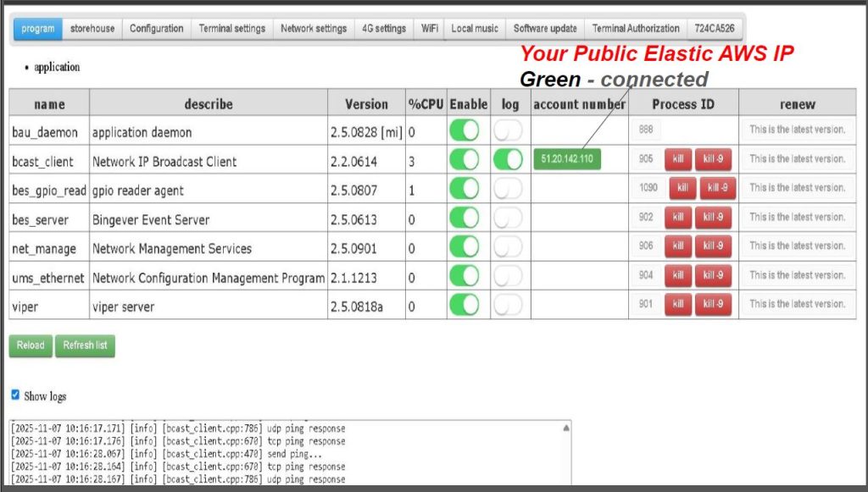Select the 4G settings tab
Screen dimensions: 868x492
click(384, 29)
